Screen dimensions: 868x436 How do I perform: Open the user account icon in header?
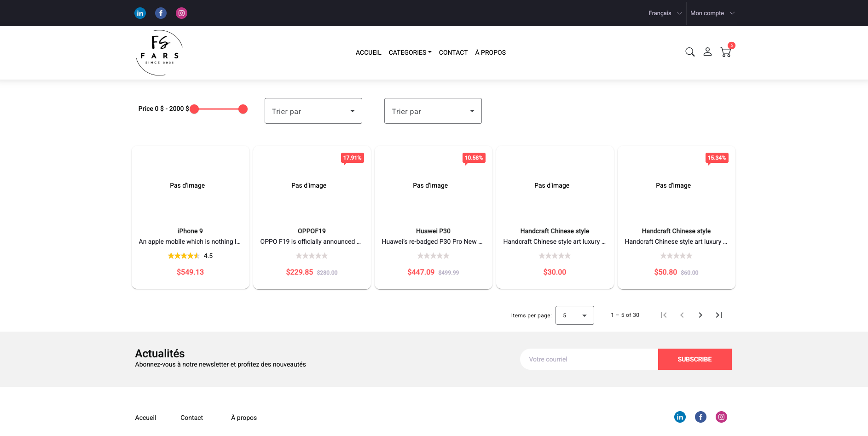(x=707, y=52)
